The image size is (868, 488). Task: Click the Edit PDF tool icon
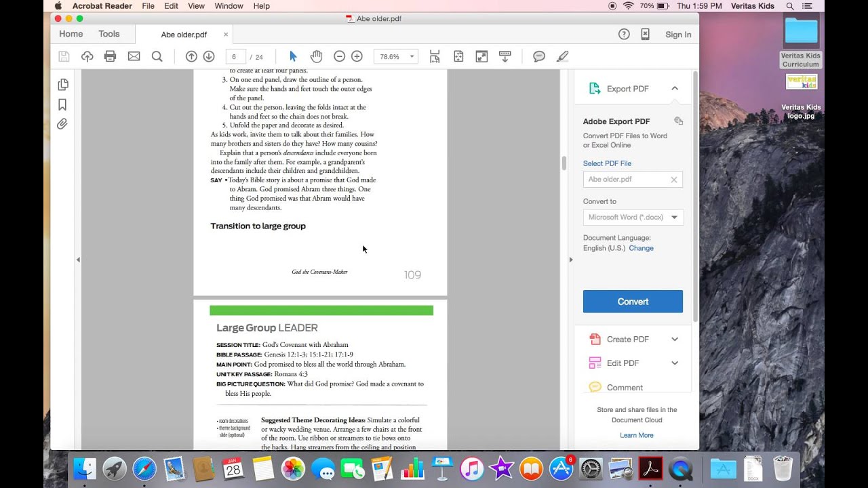click(595, 363)
